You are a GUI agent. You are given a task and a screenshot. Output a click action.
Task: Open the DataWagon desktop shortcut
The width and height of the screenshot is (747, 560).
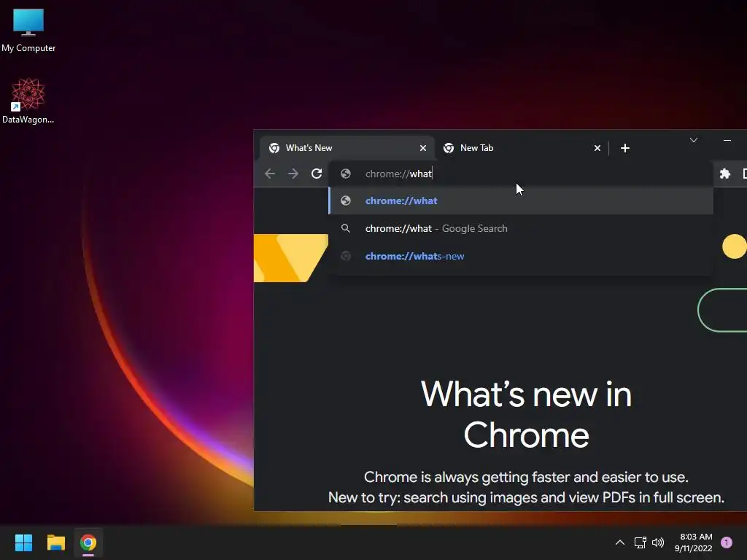coord(28,101)
